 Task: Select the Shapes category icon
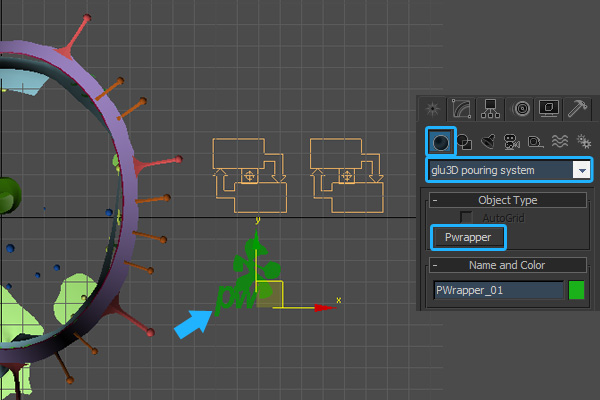(x=464, y=141)
